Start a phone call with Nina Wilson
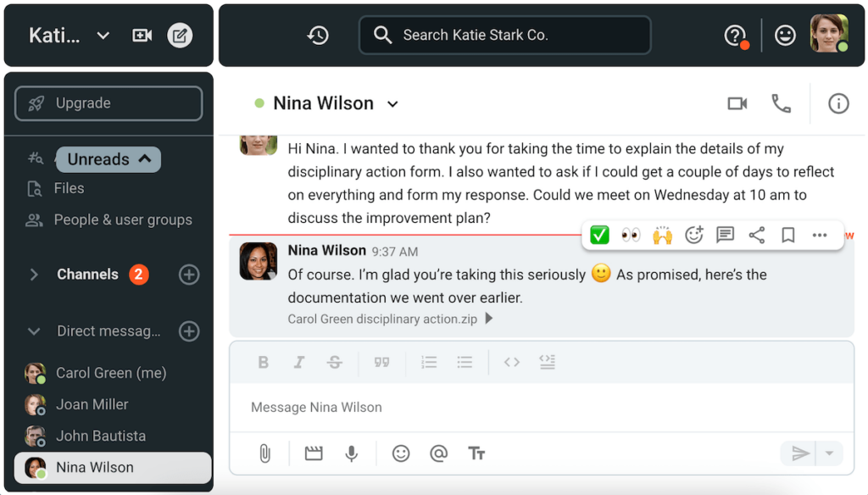 (781, 103)
